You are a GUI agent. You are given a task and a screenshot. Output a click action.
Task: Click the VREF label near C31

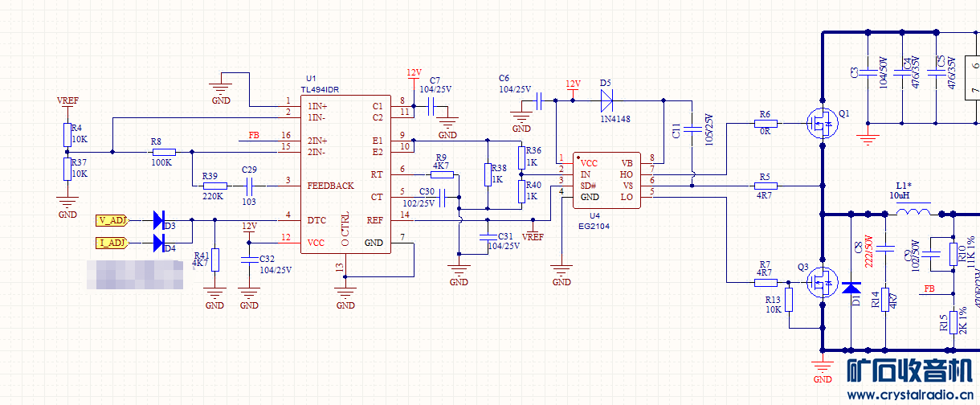pos(533,237)
